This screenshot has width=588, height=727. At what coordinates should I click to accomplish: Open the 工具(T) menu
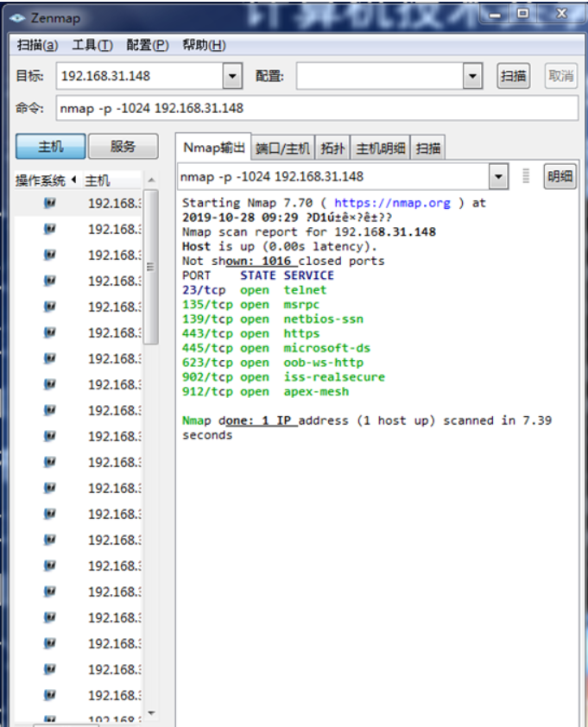click(x=92, y=45)
